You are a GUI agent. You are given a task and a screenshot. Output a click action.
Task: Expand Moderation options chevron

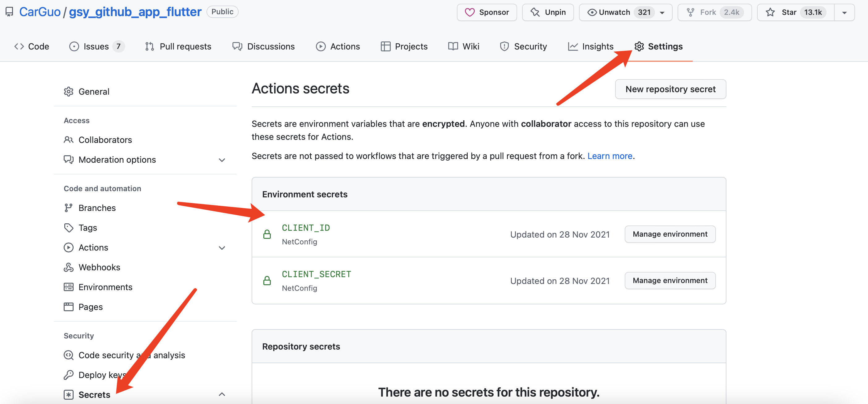[x=222, y=160]
